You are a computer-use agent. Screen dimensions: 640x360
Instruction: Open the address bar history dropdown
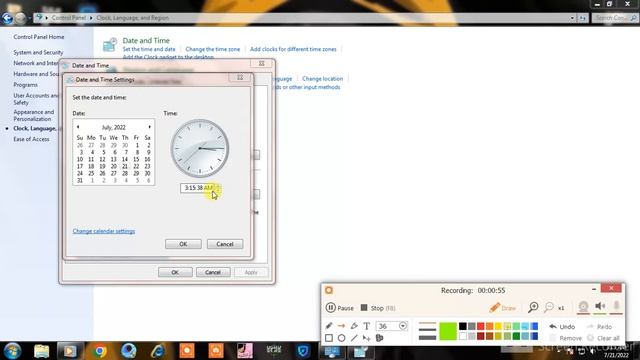572,18
